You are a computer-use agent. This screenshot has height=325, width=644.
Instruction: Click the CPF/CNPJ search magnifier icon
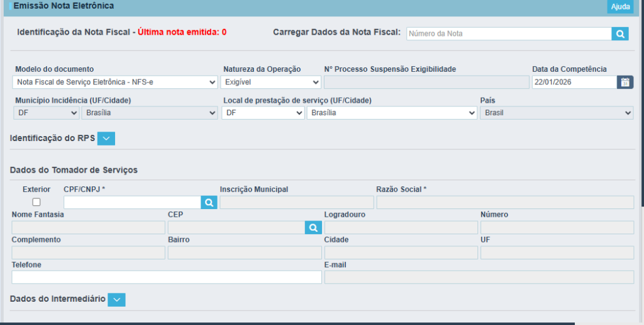click(x=209, y=202)
